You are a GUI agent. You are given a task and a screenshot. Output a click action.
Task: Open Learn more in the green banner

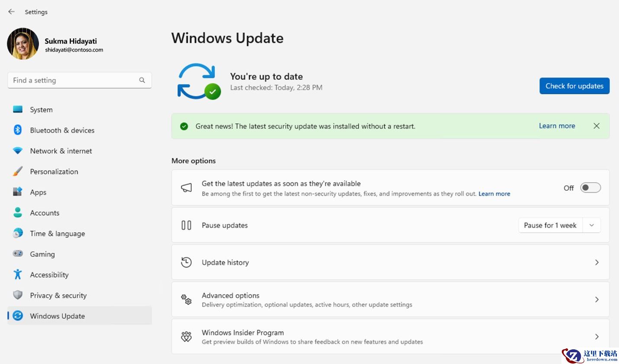(x=557, y=126)
